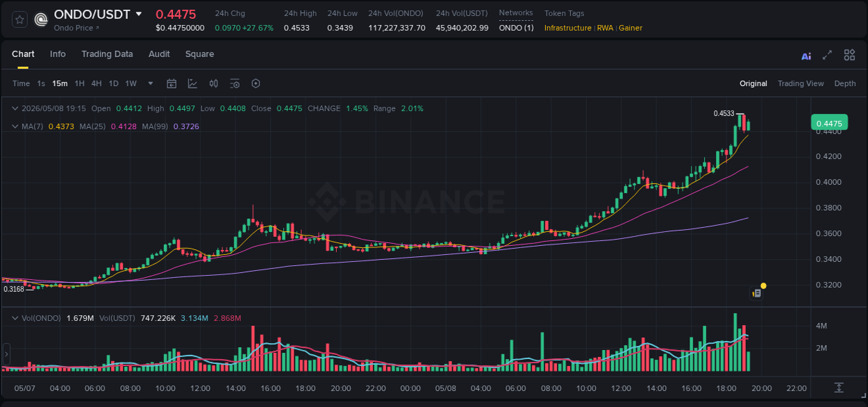This screenshot has height=407, width=868.
Task: Click the Ondo coin logo icon
Action: (x=41, y=19)
